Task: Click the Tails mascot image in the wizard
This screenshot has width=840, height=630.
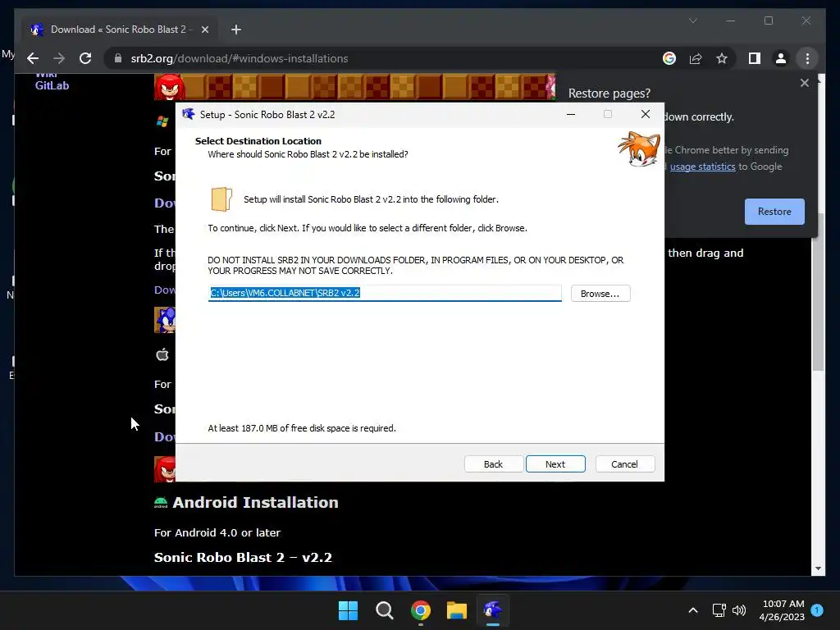Action: (x=640, y=149)
